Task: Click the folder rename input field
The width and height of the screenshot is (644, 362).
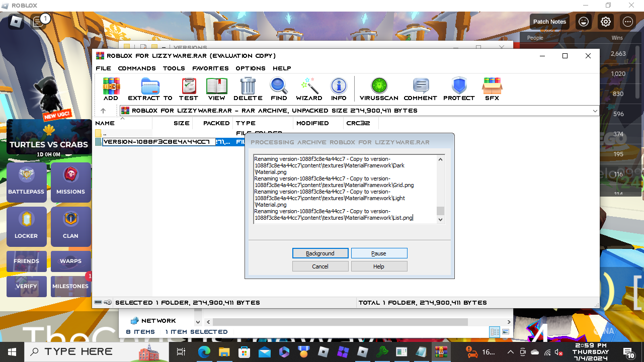Action: (159, 142)
